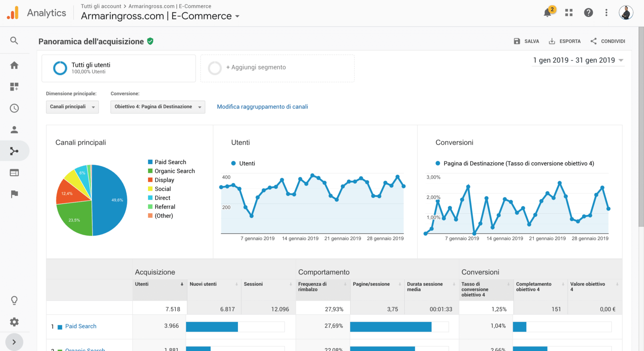Image resolution: width=644 pixels, height=351 pixels.
Task: Open Behavior icon in sidebar
Action: tap(14, 173)
